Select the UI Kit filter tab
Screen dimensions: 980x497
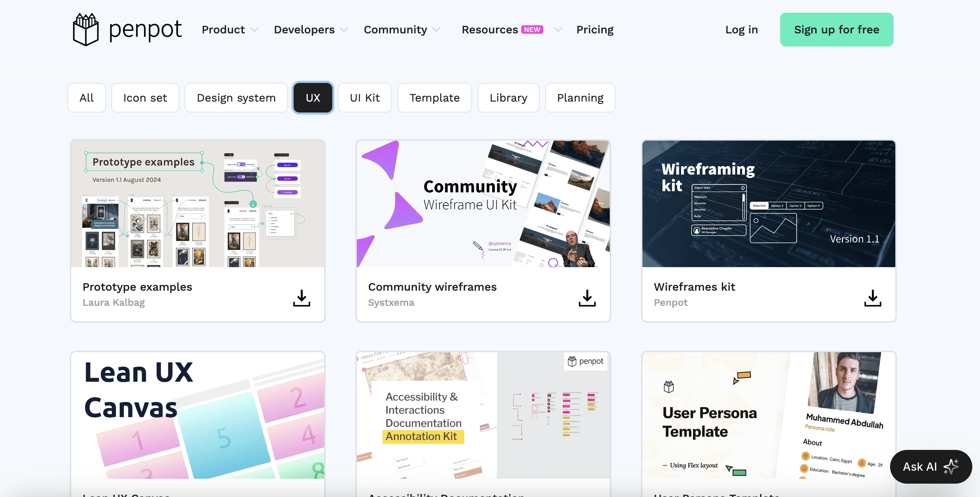point(365,98)
